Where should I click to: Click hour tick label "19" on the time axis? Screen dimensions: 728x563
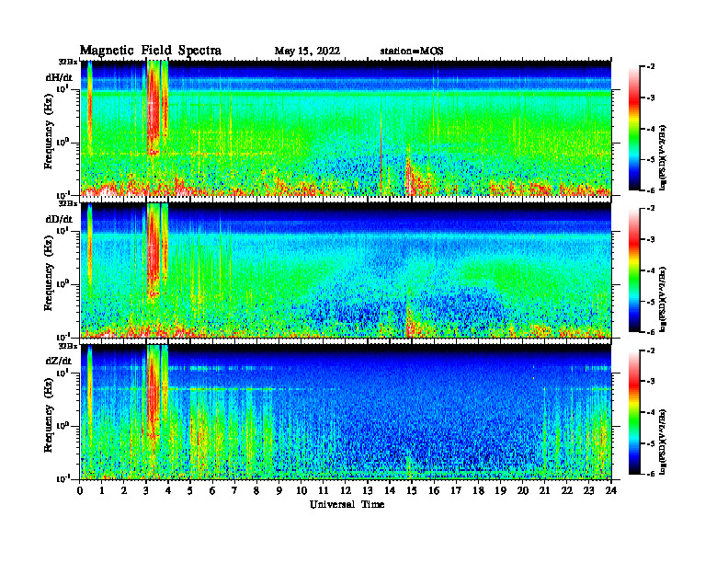coord(500,491)
